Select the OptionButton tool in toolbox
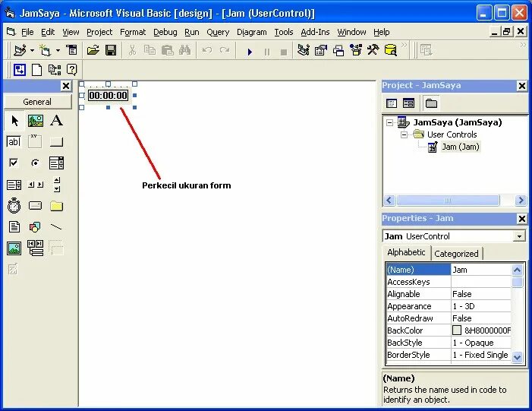This screenshot has width=532, height=411. (35, 163)
